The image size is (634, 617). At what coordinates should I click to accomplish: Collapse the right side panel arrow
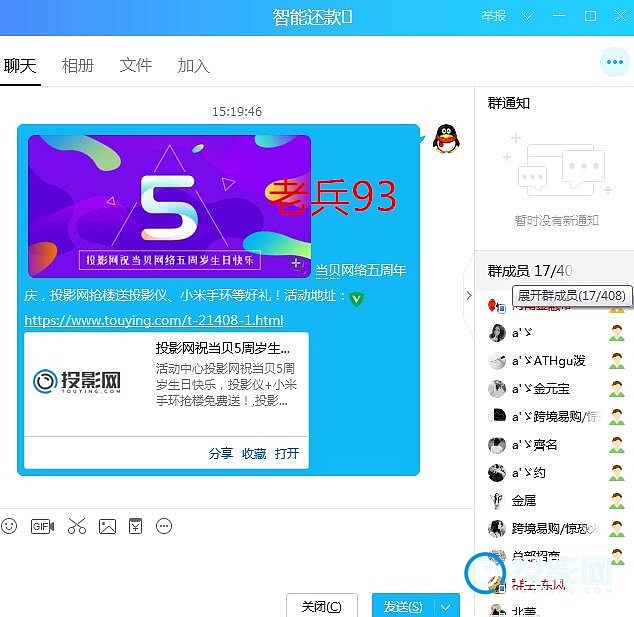pyautogui.click(x=469, y=296)
